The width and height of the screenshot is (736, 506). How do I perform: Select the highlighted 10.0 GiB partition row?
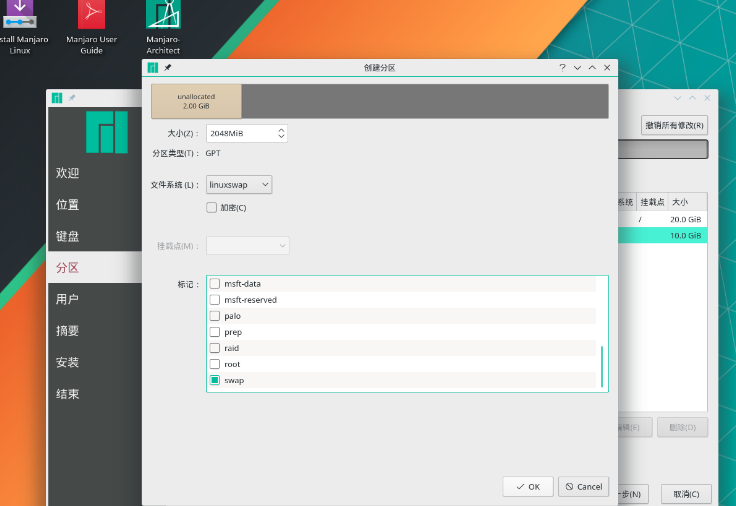(x=662, y=235)
